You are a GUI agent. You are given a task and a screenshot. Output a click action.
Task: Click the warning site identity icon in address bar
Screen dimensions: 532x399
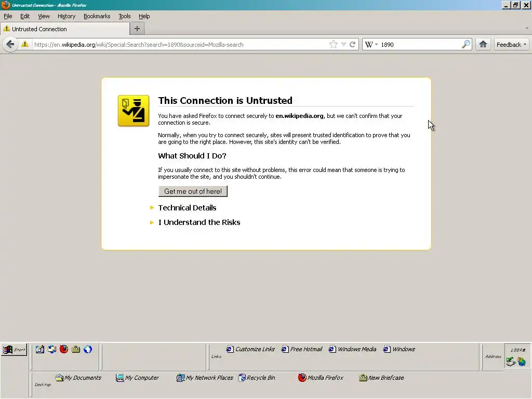(x=25, y=44)
